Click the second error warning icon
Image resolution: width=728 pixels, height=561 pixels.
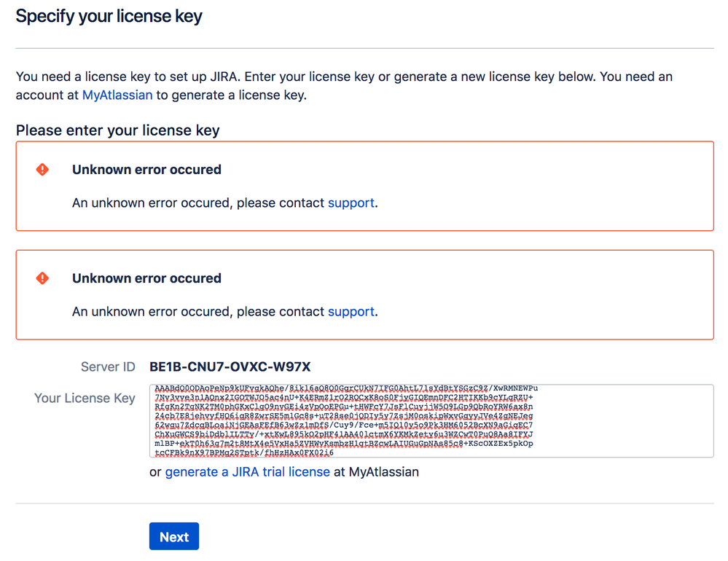42,278
